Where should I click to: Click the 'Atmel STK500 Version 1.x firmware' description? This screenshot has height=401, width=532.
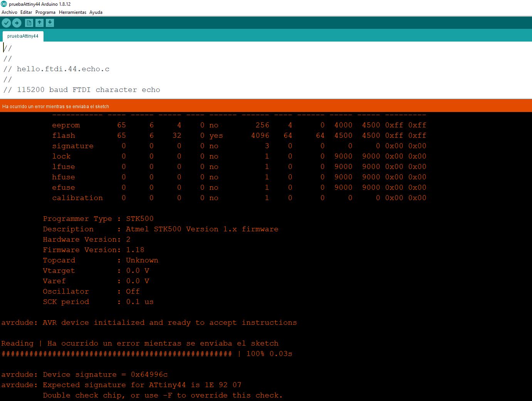[202, 229]
